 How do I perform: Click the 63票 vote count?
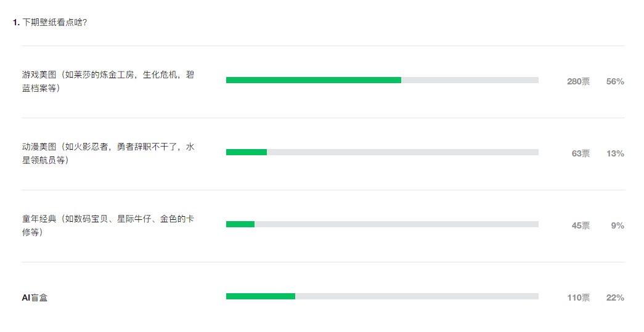pos(581,153)
